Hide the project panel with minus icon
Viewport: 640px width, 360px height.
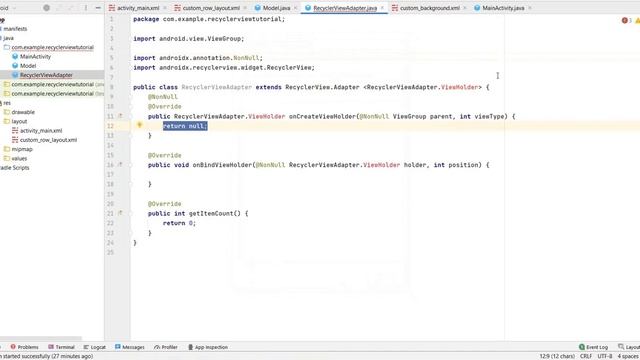(x=98, y=8)
